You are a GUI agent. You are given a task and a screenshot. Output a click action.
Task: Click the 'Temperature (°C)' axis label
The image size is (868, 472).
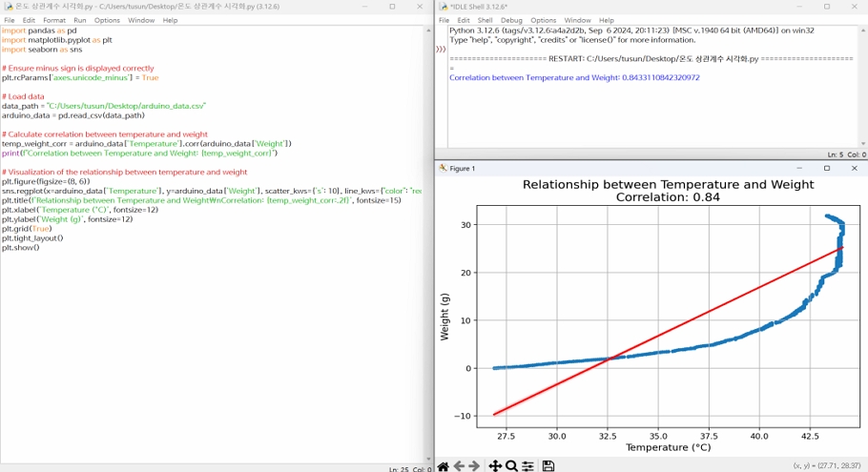(x=668, y=447)
